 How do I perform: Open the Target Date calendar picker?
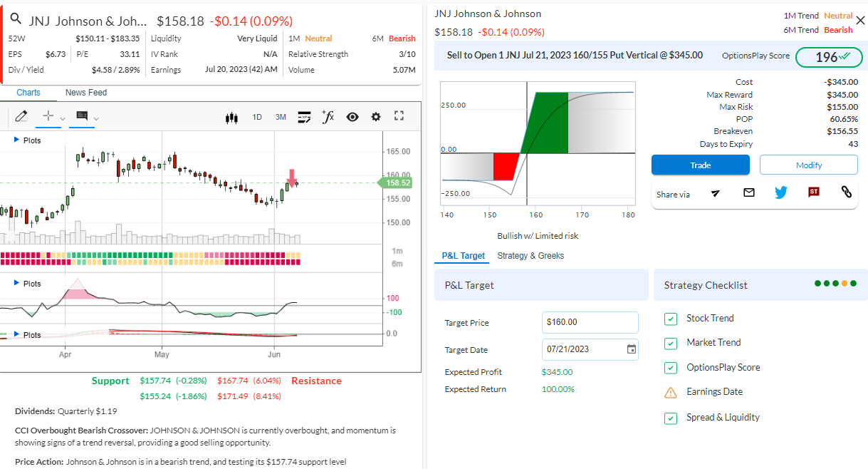[x=631, y=349]
